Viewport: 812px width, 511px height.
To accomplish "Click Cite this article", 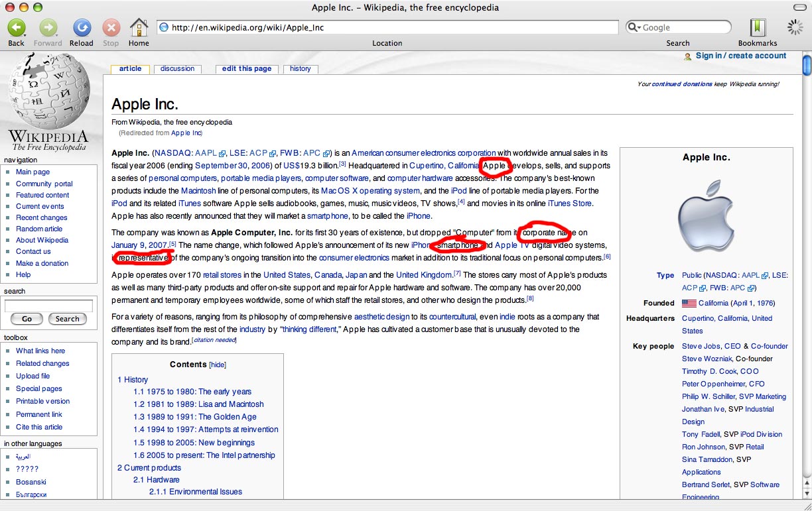I will point(39,427).
